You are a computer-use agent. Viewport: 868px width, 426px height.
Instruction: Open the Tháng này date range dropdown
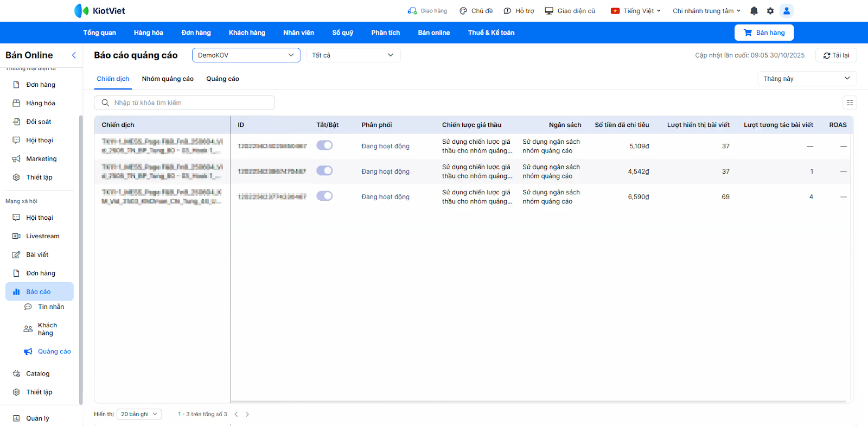806,79
